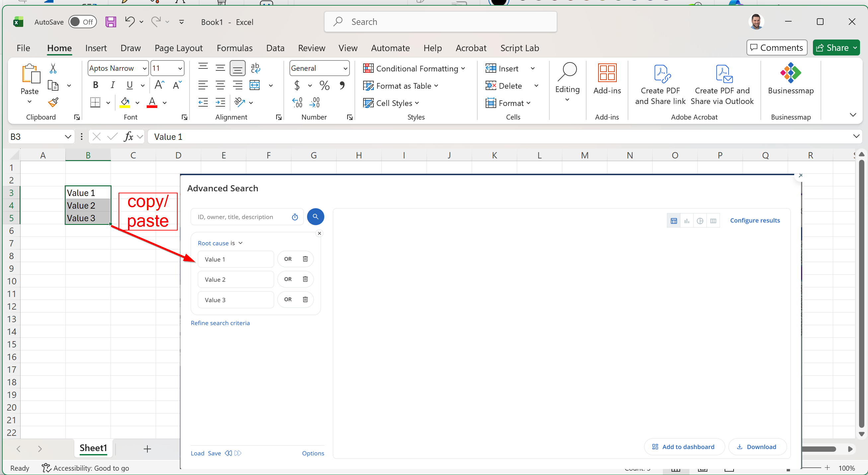Click the Merge and Center icon

coord(255,85)
